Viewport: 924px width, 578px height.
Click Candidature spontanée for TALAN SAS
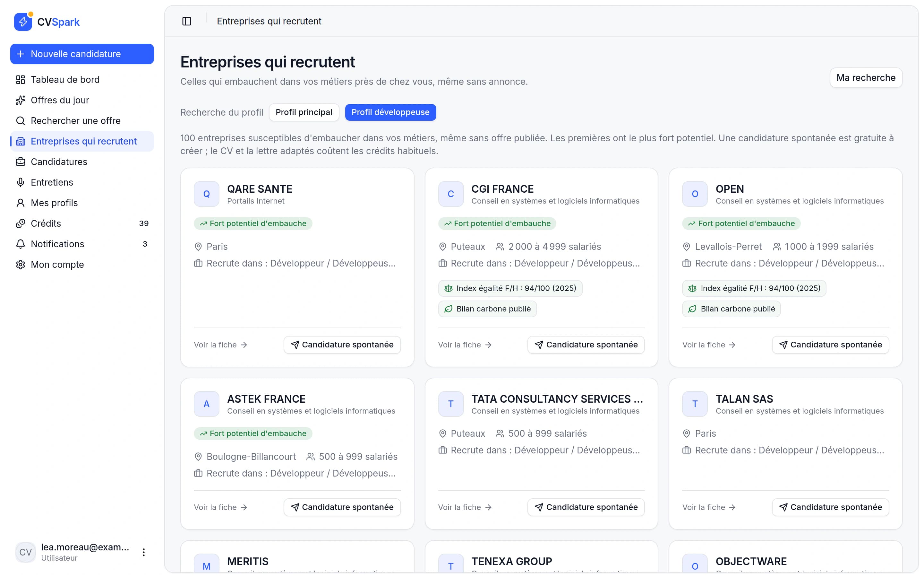[830, 507]
